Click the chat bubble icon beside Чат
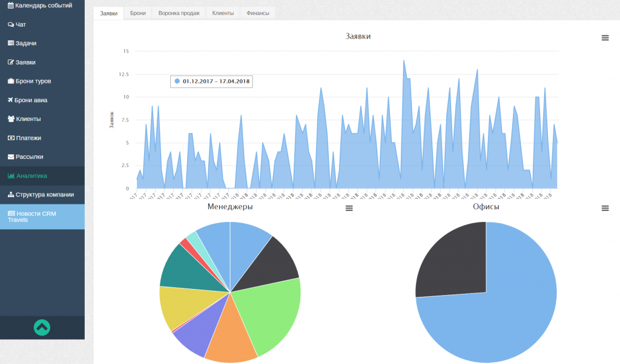 coord(11,24)
